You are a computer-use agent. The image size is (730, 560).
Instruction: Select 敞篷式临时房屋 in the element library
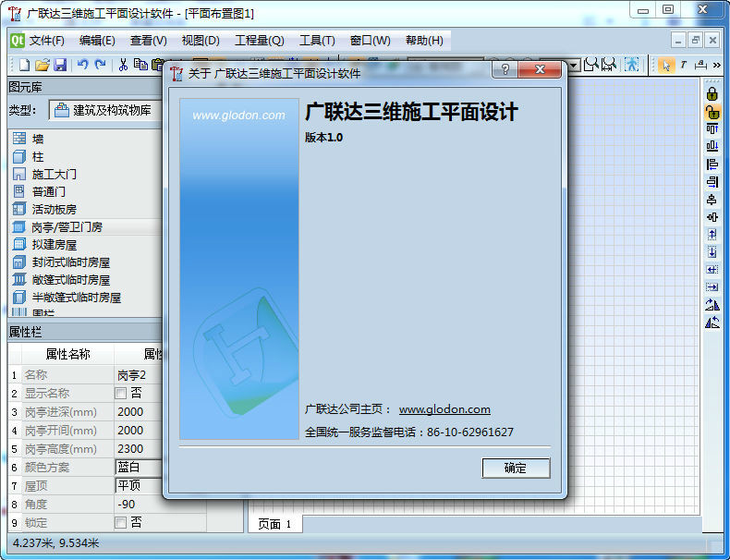(86, 279)
